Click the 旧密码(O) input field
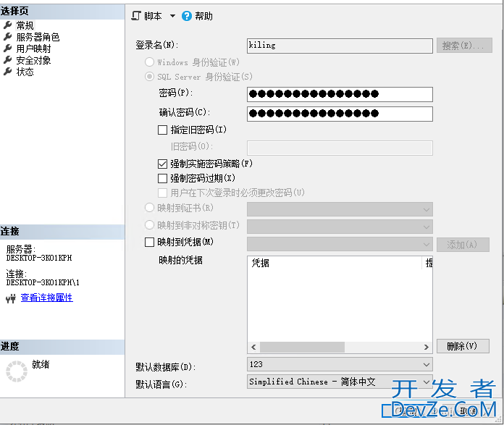Screen dimensions: 504x425 pos(340,148)
